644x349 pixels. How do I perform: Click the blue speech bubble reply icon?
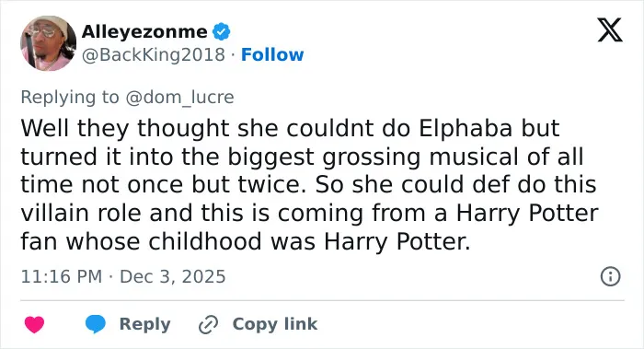[96, 324]
